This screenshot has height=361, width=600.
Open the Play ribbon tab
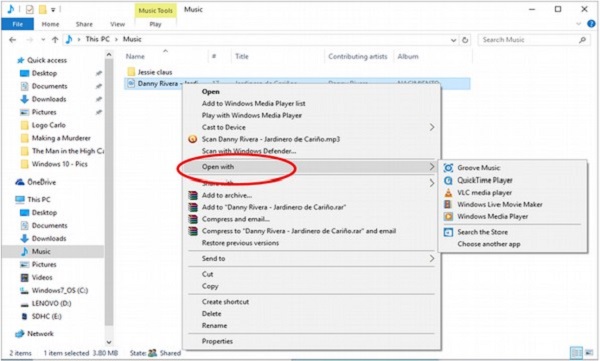[155, 24]
